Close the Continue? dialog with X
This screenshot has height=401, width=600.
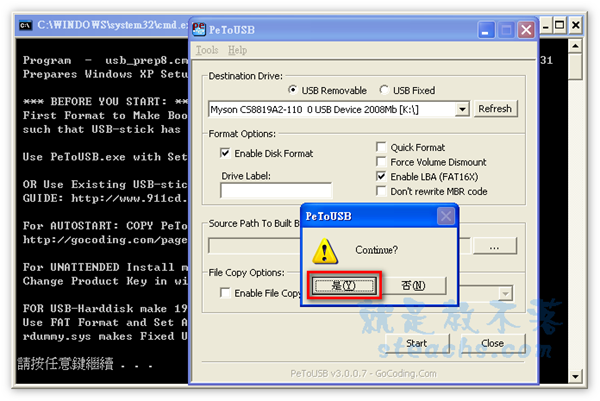click(x=445, y=217)
